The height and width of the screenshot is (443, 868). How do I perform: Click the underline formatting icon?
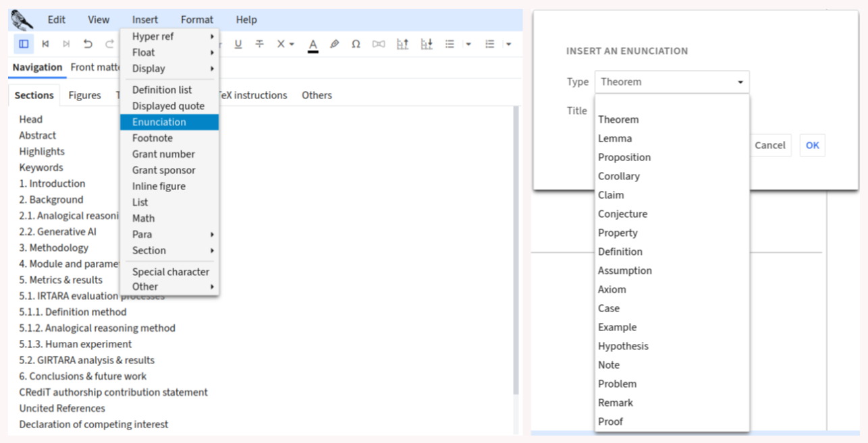point(238,45)
